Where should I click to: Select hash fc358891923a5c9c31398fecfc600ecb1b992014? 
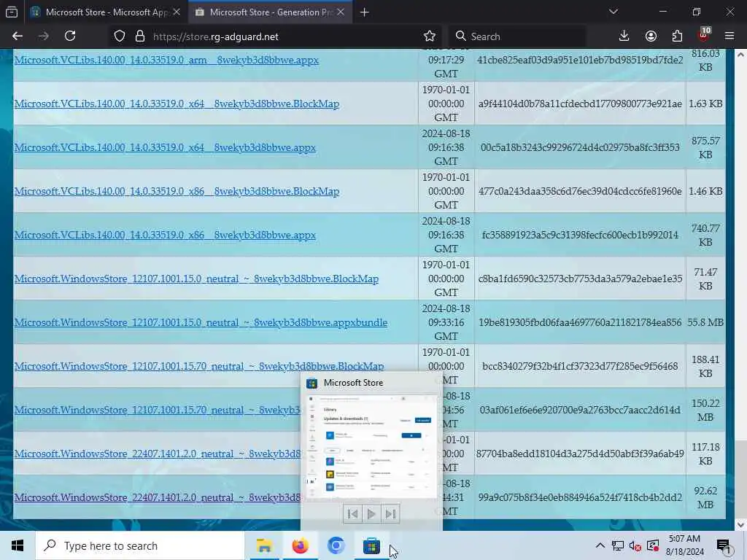(580, 236)
